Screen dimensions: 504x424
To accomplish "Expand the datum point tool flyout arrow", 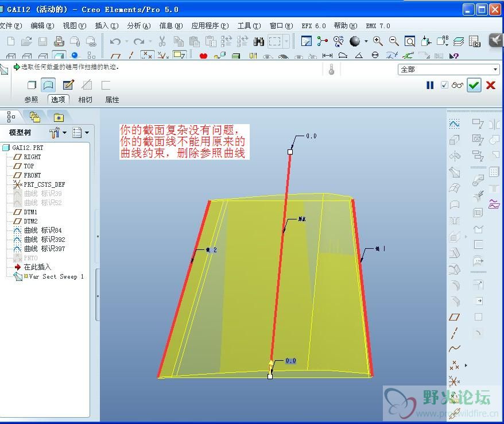I will coord(466,365).
